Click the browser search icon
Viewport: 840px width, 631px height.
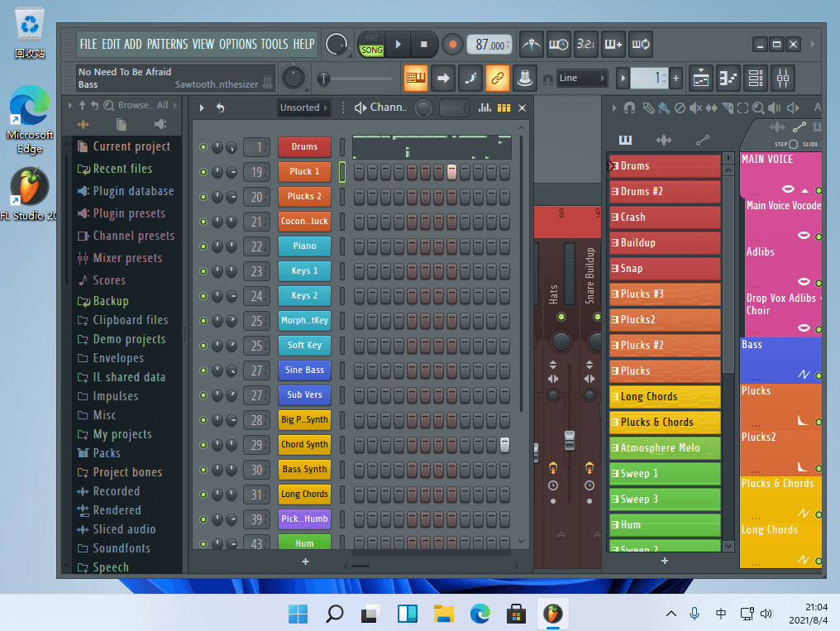pyautogui.click(x=109, y=106)
